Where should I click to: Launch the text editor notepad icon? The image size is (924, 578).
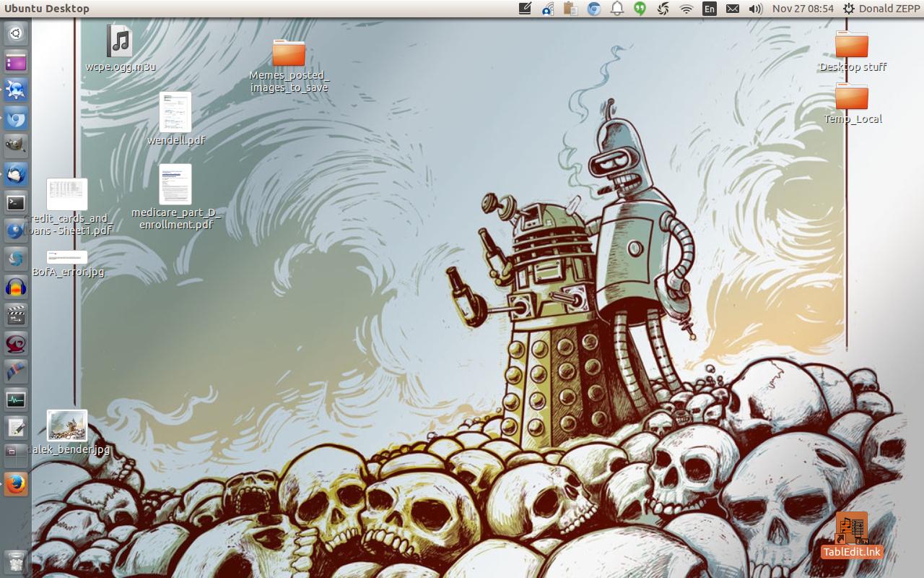[x=16, y=428]
